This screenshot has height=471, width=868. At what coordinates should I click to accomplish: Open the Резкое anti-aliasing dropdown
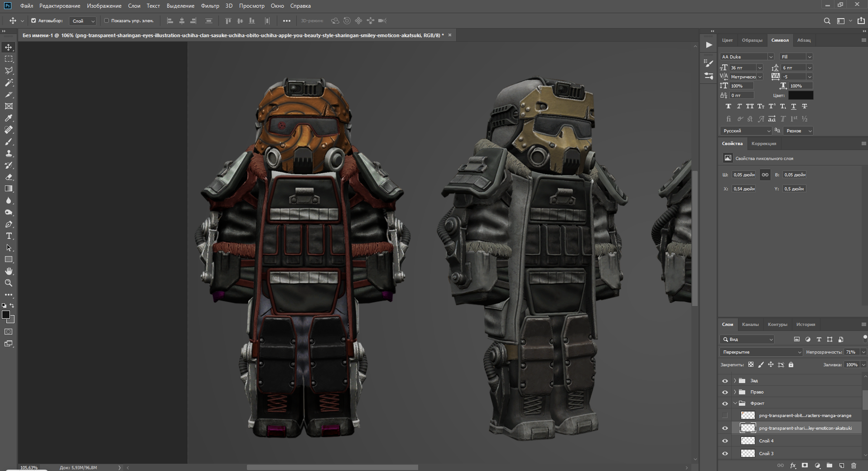tap(798, 131)
